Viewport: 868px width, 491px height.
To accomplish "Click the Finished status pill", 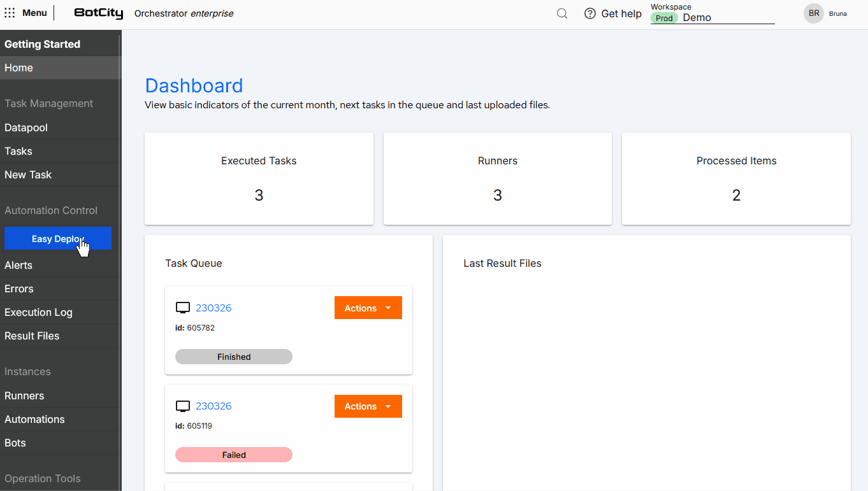I will pos(233,357).
